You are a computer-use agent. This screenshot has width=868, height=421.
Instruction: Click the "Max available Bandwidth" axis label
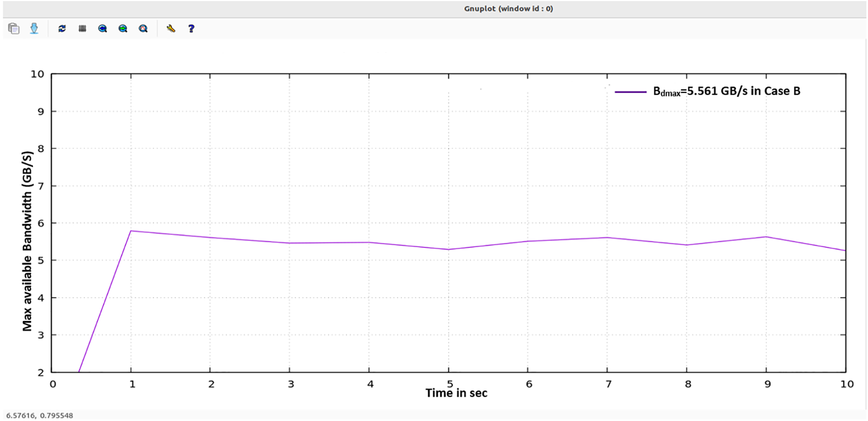pyautogui.click(x=27, y=240)
